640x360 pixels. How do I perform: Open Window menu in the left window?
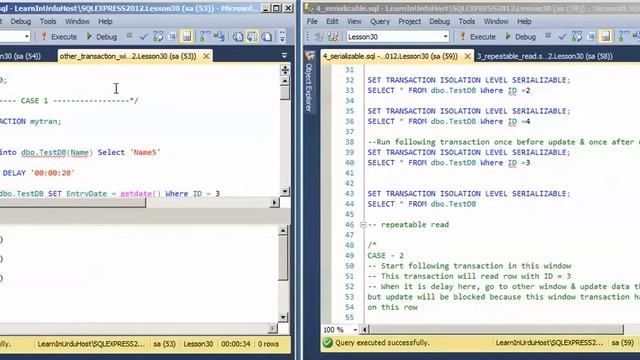coord(77,21)
